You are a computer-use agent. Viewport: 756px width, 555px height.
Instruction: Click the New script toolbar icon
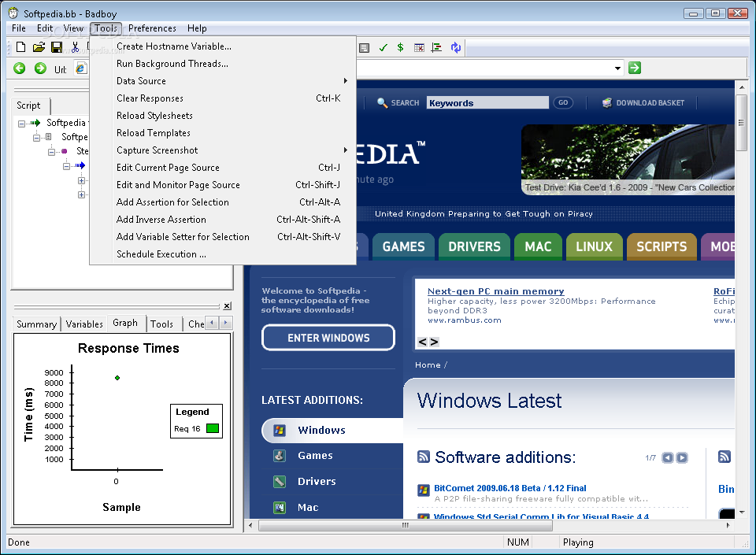(x=20, y=46)
